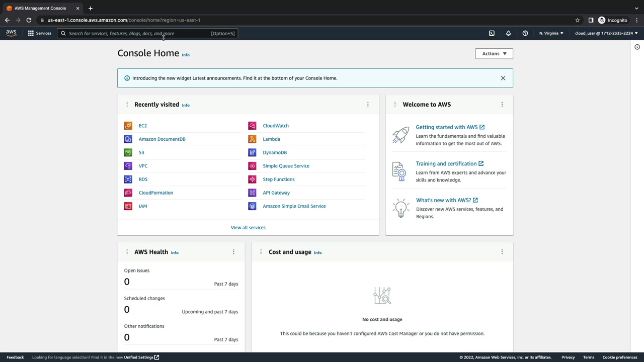This screenshot has width=644, height=362.
Task: Grab the Welcome to AWS drag handle
Action: point(395,105)
